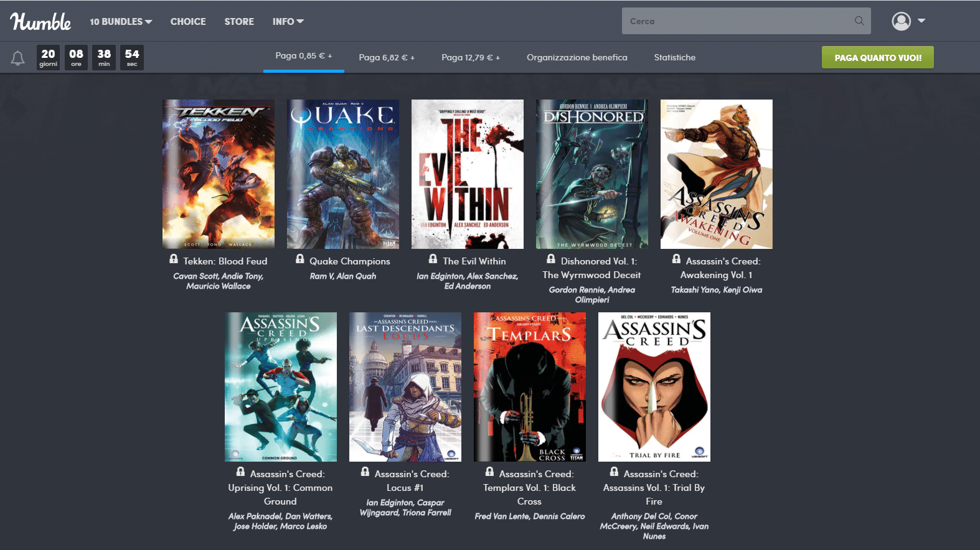Viewport: 980px width, 550px height.
Task: Click the 38 min countdown box
Action: [104, 57]
